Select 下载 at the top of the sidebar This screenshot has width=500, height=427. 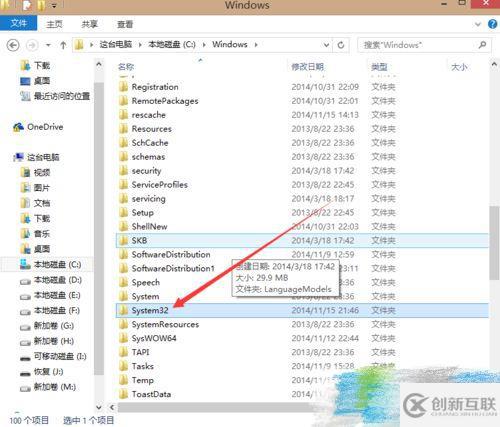coord(35,66)
